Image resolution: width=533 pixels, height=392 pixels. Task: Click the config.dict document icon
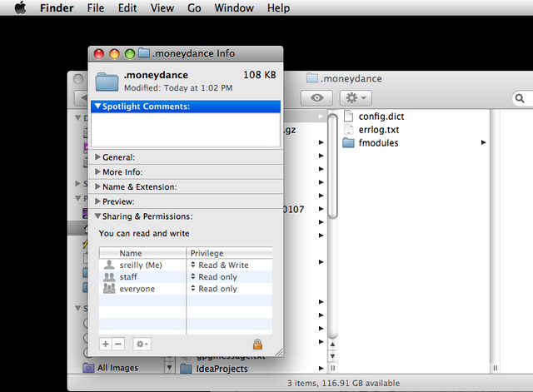(x=348, y=117)
